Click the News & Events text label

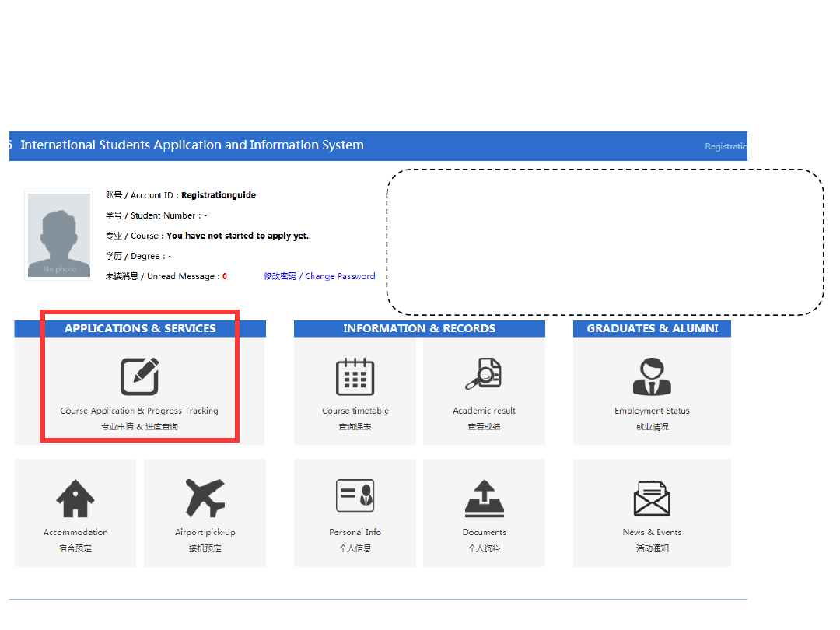pyautogui.click(x=652, y=533)
